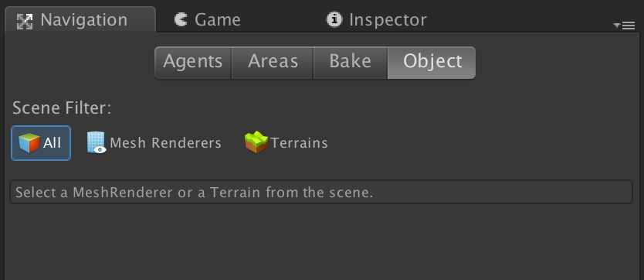Click the empty area below message box
644x280 pixels.
pyautogui.click(x=321, y=243)
